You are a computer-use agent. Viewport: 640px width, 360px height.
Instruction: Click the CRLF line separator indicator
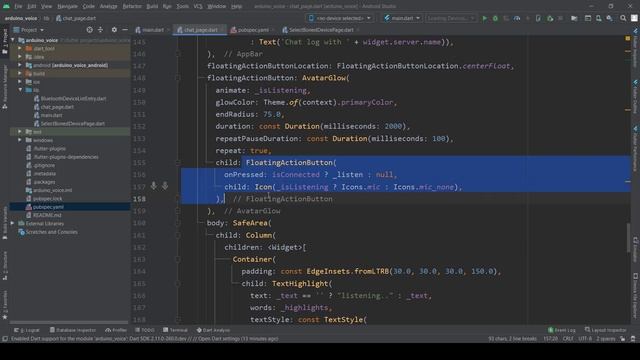point(568,338)
